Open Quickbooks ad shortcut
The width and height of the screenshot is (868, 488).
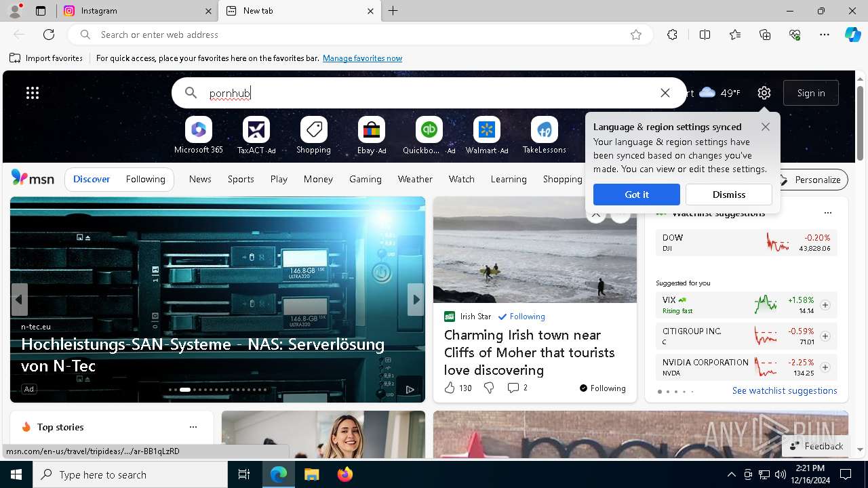pos(429,136)
